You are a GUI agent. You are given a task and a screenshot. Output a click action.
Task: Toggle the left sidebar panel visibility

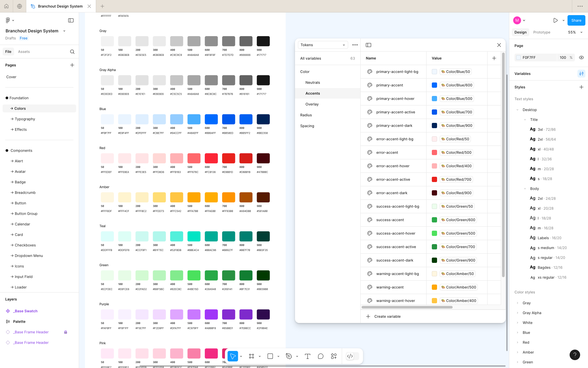click(71, 20)
